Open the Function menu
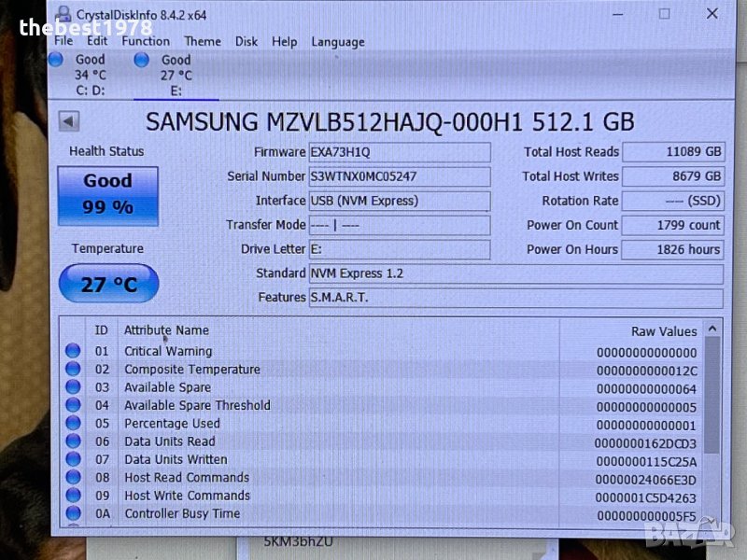 146,41
